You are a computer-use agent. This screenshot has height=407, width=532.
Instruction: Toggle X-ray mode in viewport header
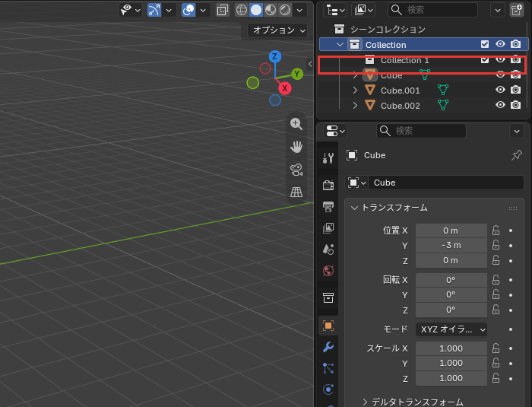pos(222,10)
